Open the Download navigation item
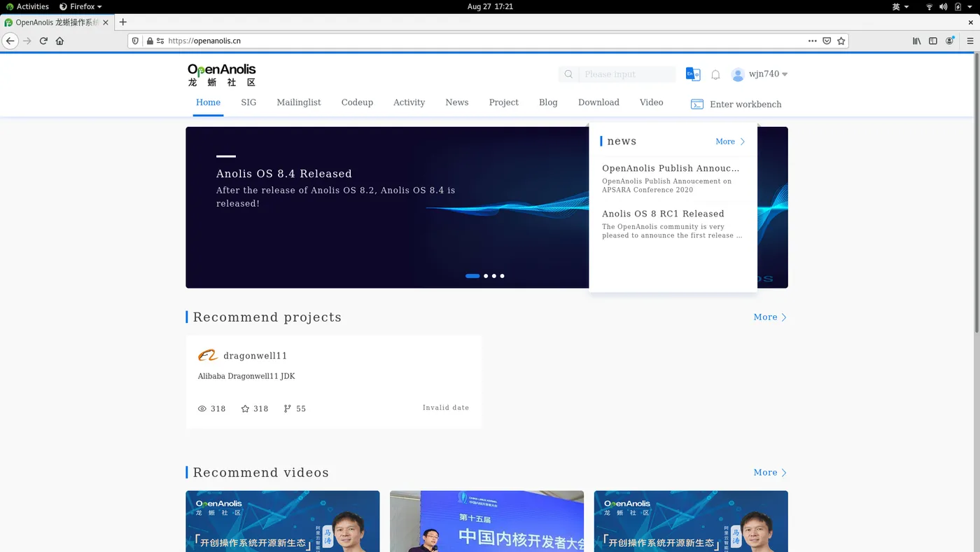This screenshot has width=980, height=552. 598,102
